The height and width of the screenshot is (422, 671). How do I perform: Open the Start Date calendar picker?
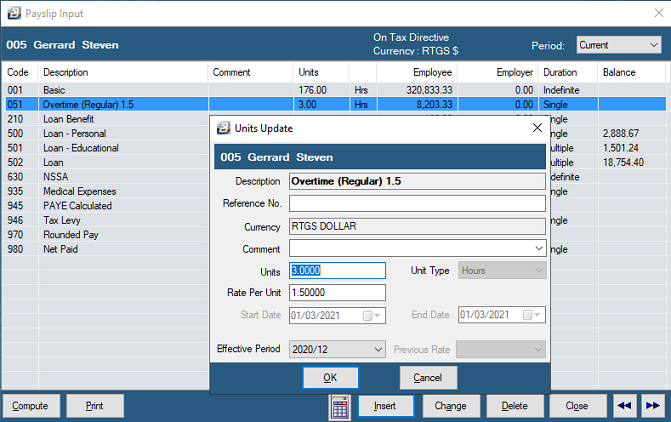(x=371, y=316)
